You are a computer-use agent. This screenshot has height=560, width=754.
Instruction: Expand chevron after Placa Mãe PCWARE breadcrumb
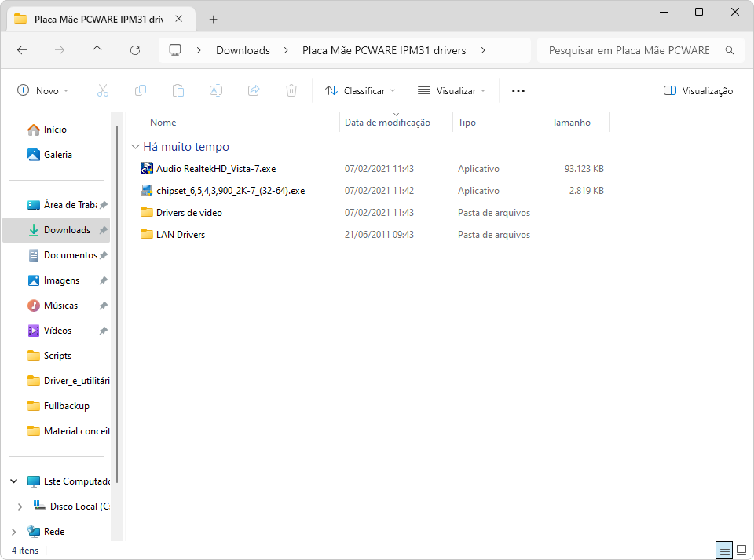[483, 50]
